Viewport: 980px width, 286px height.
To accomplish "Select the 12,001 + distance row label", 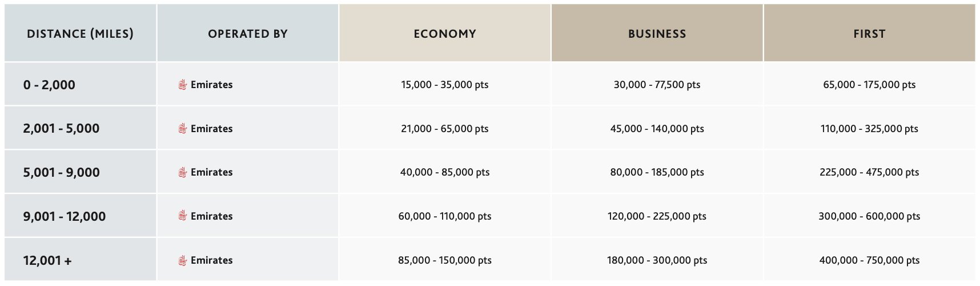I will coord(47,260).
